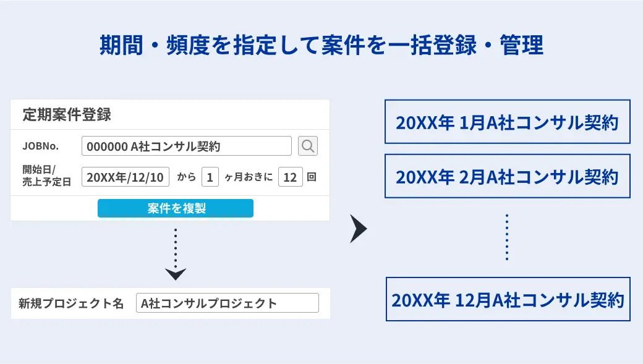Open the 20XX年 12月A社コンサル契約 box
This screenshot has height=364, width=643.
pyautogui.click(x=508, y=299)
